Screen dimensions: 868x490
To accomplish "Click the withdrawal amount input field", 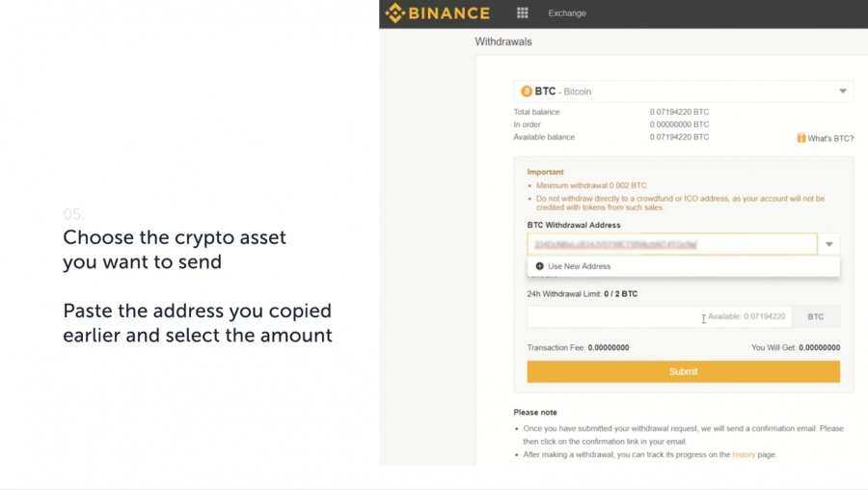I will pyautogui.click(x=660, y=316).
